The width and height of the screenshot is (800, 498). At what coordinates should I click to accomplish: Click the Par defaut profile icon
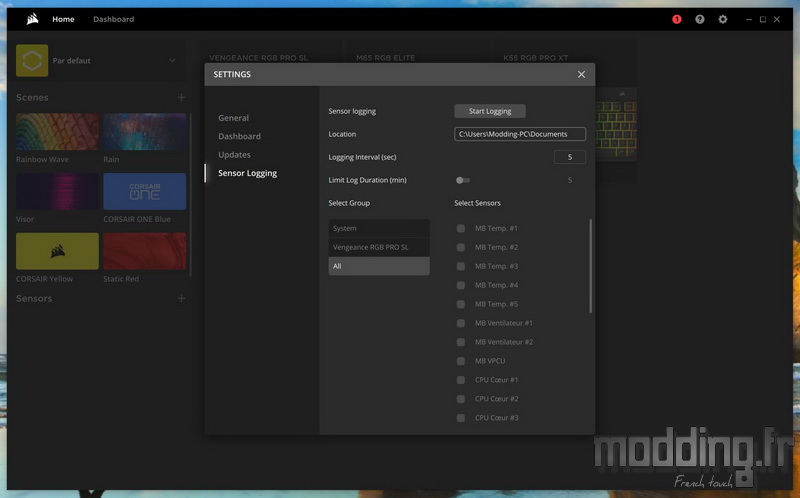[32, 60]
